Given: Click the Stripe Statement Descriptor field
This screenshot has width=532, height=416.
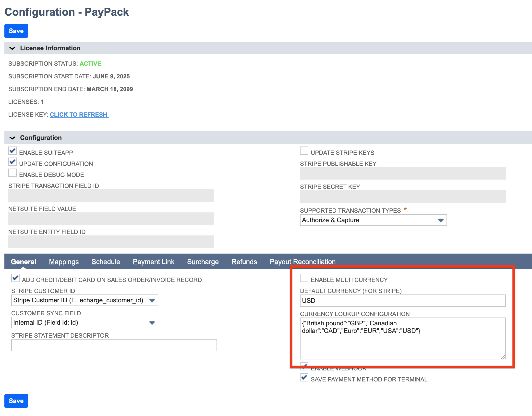Looking at the screenshot, I should tap(114, 345).
